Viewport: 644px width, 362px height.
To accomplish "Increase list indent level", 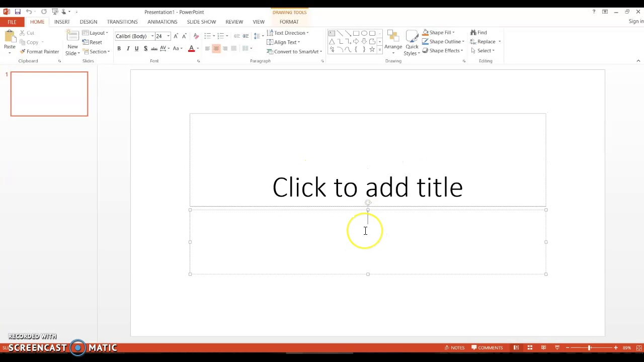I will point(245,36).
